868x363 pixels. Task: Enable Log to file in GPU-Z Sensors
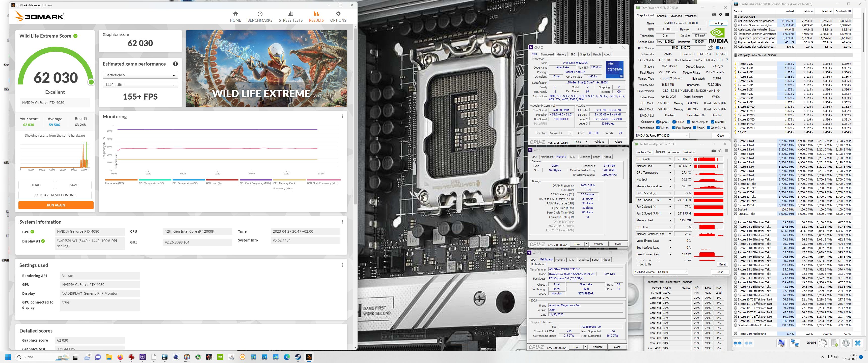click(x=637, y=264)
